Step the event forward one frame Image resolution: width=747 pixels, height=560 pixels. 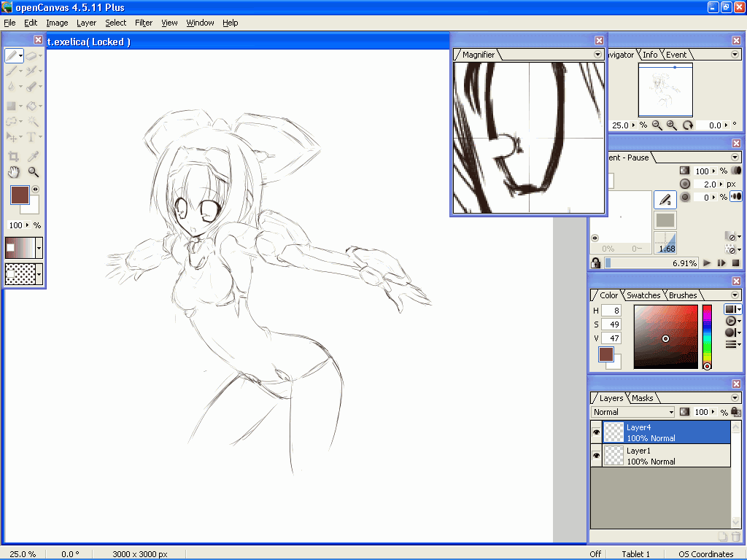pos(721,262)
